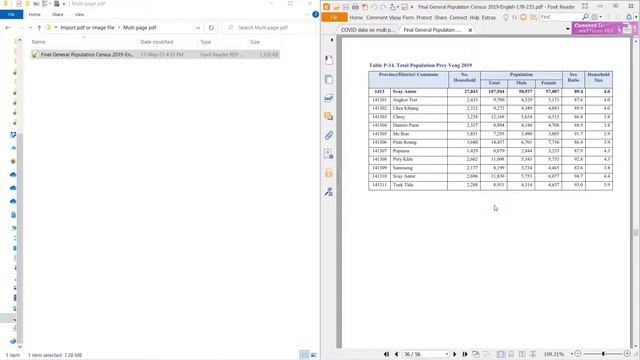This screenshot has width=640, height=360.
Task: Go to last page in Foxit
Action: pos(464,354)
